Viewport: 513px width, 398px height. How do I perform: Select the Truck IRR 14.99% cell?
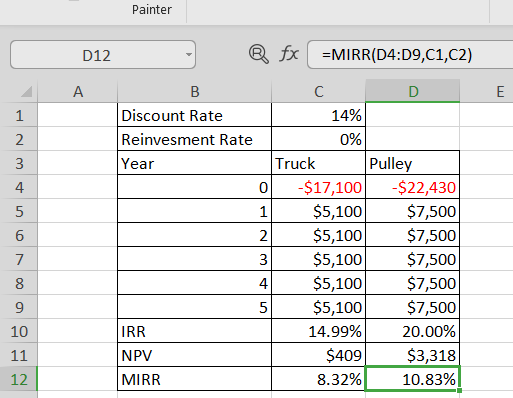pos(319,331)
